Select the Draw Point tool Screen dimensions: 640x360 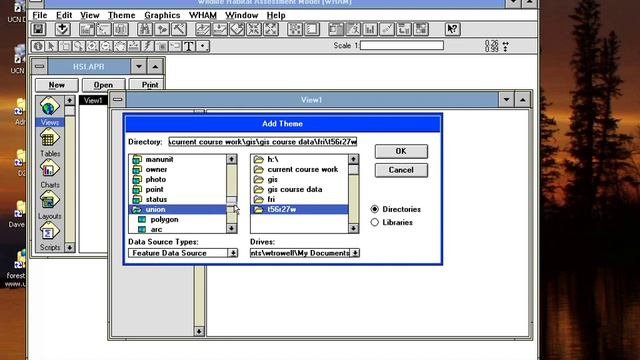point(203,46)
